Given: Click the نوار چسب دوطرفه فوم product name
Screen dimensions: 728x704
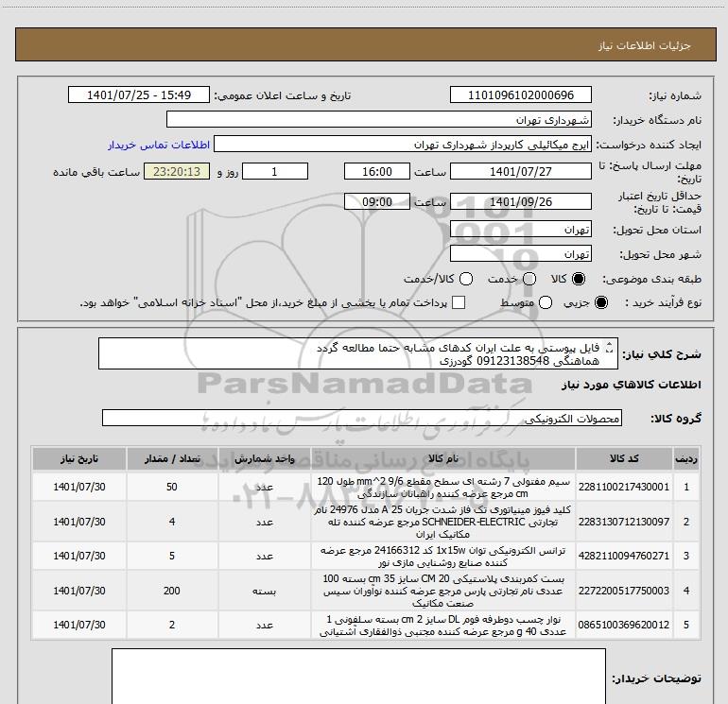Looking at the screenshot, I should [442, 626].
